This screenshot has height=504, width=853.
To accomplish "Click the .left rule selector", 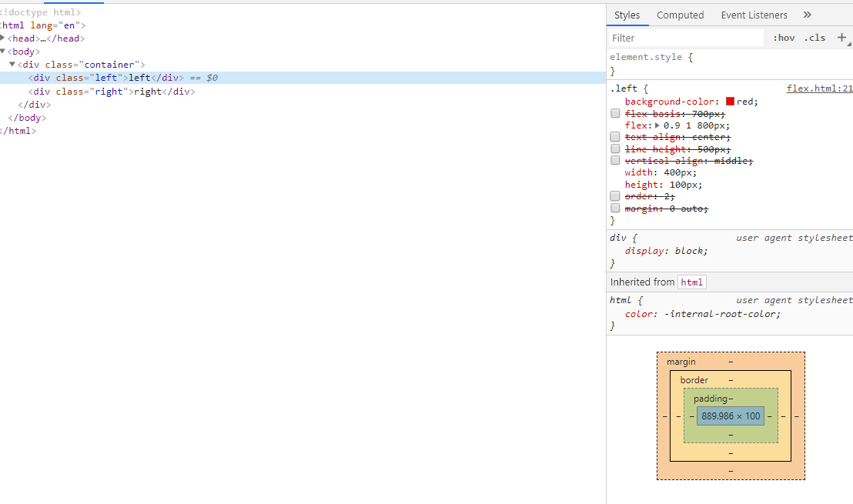I will coord(624,88).
